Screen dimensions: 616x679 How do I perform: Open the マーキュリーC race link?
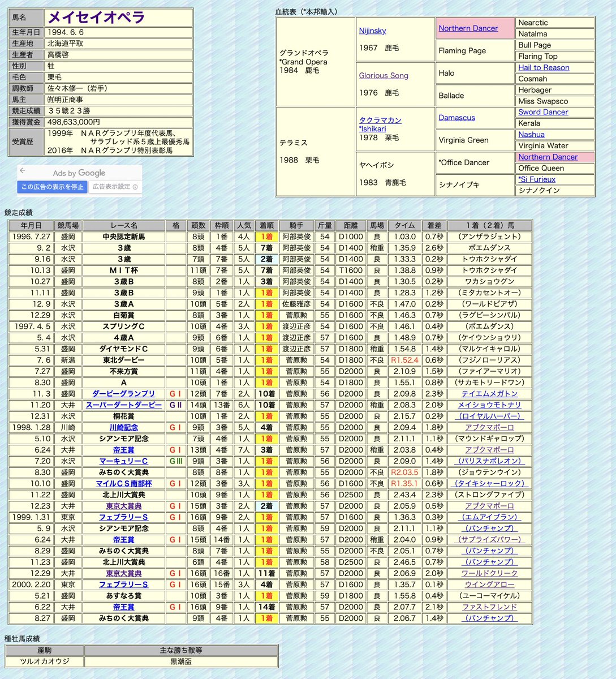point(123,461)
